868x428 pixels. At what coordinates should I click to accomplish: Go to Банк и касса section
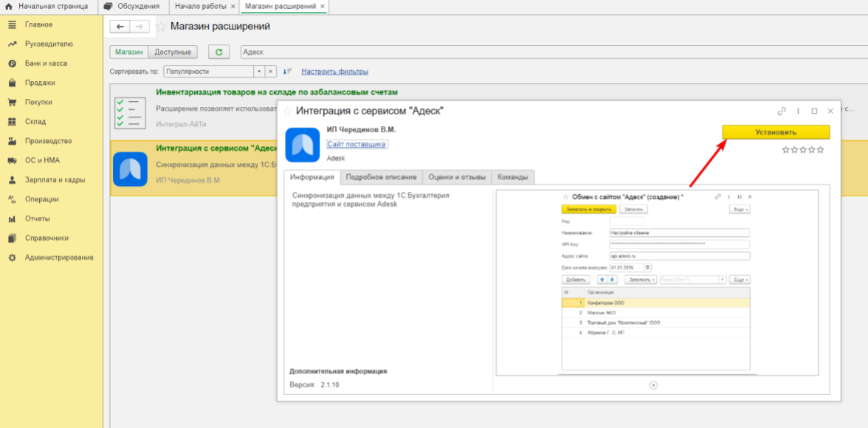click(x=46, y=63)
